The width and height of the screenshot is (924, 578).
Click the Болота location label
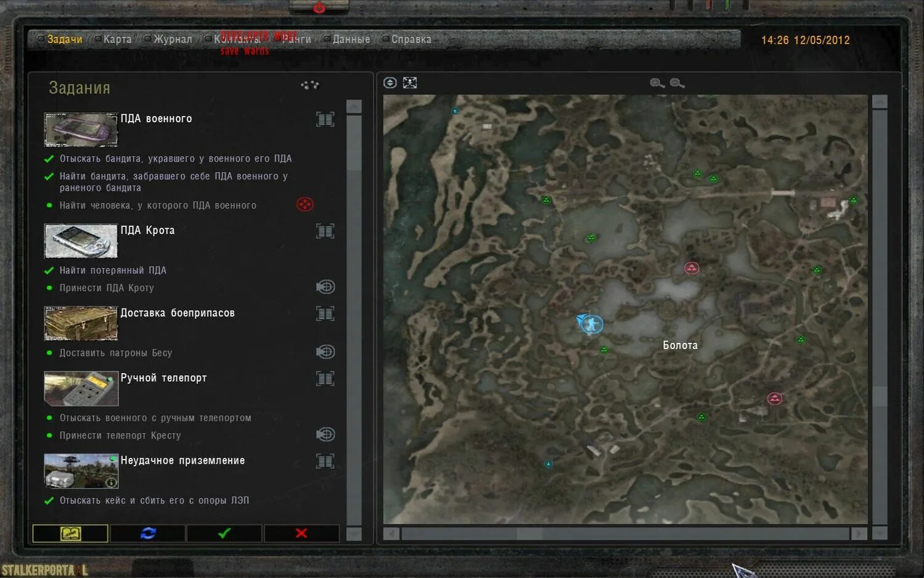(x=681, y=345)
